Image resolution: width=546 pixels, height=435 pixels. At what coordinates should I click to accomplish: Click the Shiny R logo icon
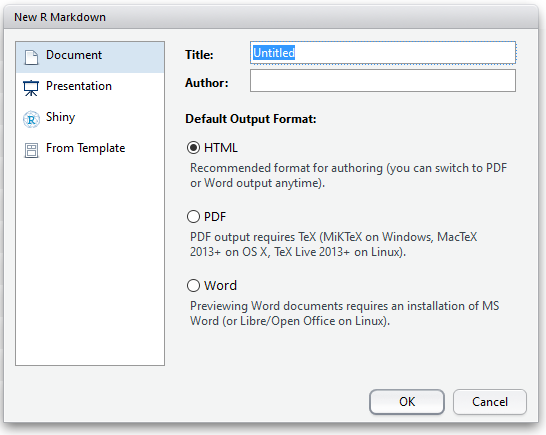(x=31, y=119)
